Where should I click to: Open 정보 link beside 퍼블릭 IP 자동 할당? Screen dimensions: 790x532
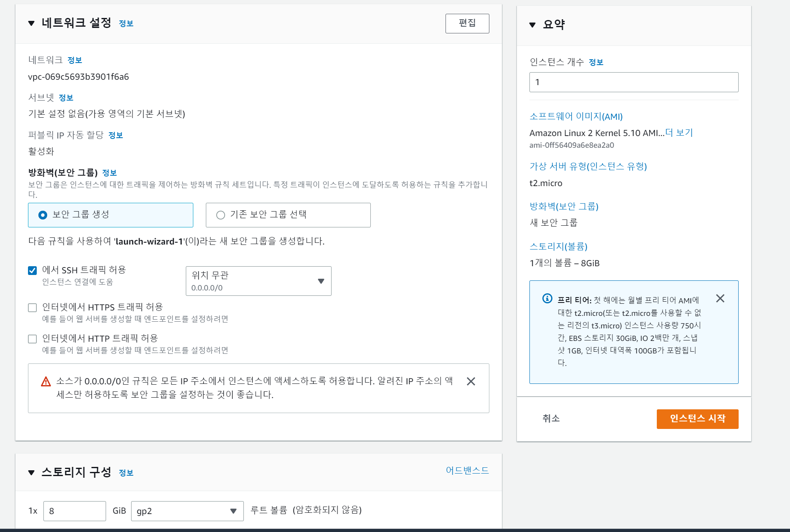[x=116, y=136]
